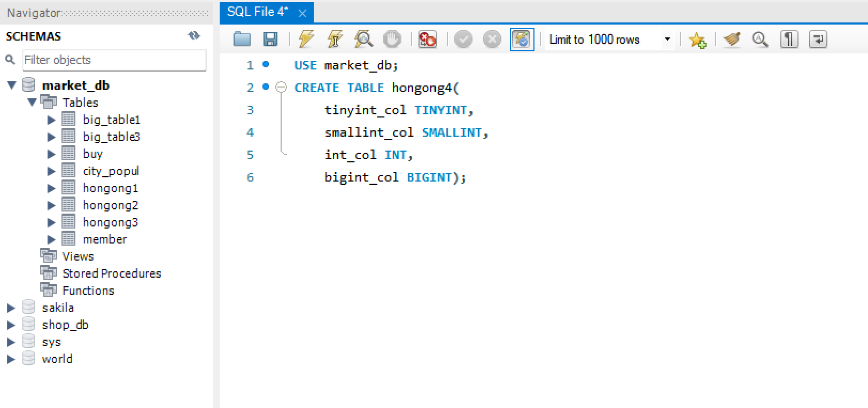
Task: Toggle continue-on-error stop sign icon
Action: click(428, 39)
